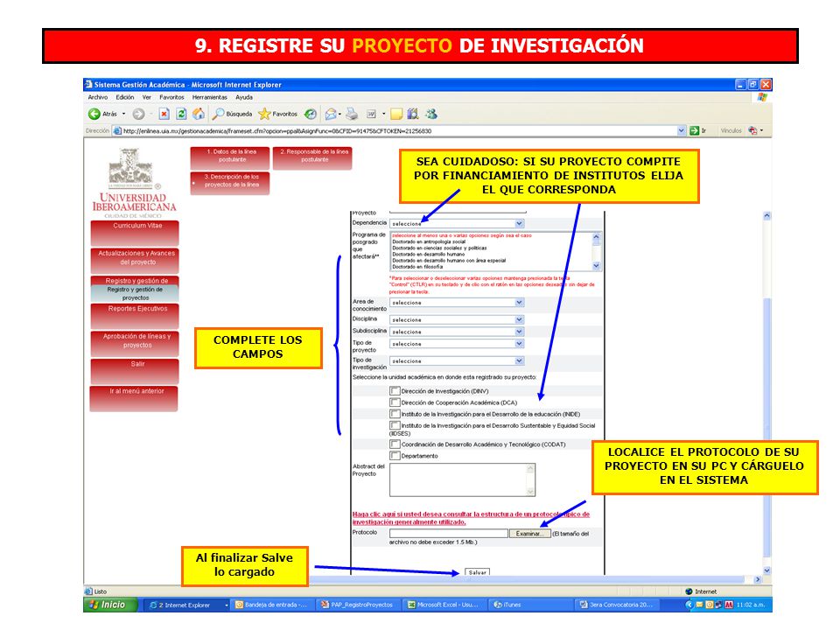
Task: Click the Atrás back arrow icon
Action: (94, 114)
